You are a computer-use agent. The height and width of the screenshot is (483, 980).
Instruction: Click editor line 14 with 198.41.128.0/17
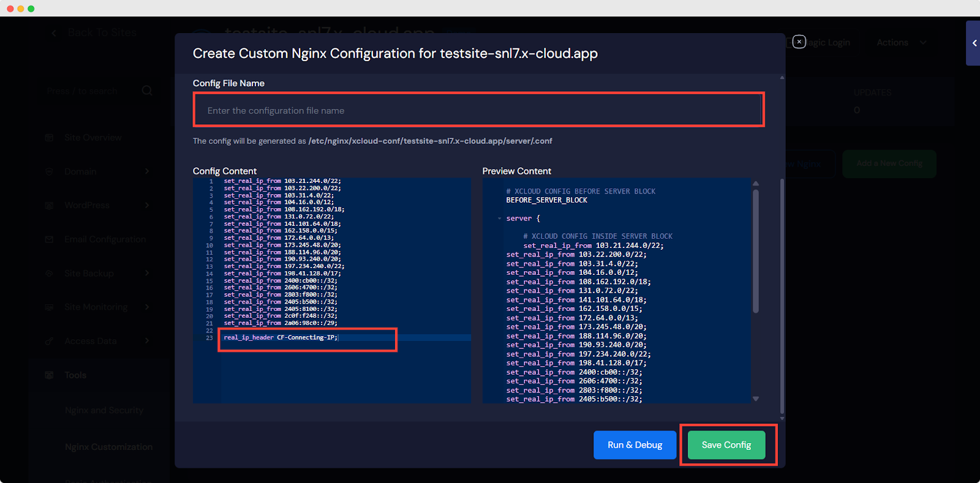pyautogui.click(x=282, y=274)
